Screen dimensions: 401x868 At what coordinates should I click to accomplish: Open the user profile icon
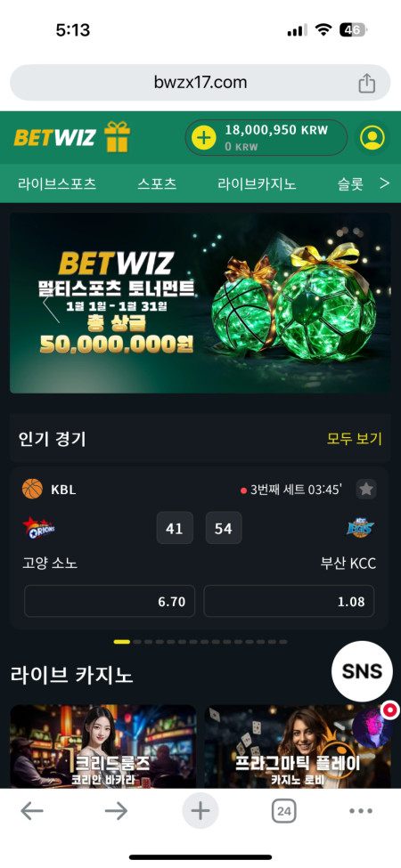click(372, 137)
